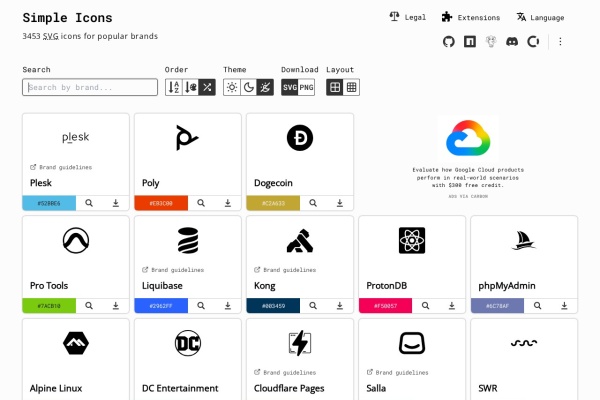Click the SWR wave logo
The image size is (600, 400).
524,343
